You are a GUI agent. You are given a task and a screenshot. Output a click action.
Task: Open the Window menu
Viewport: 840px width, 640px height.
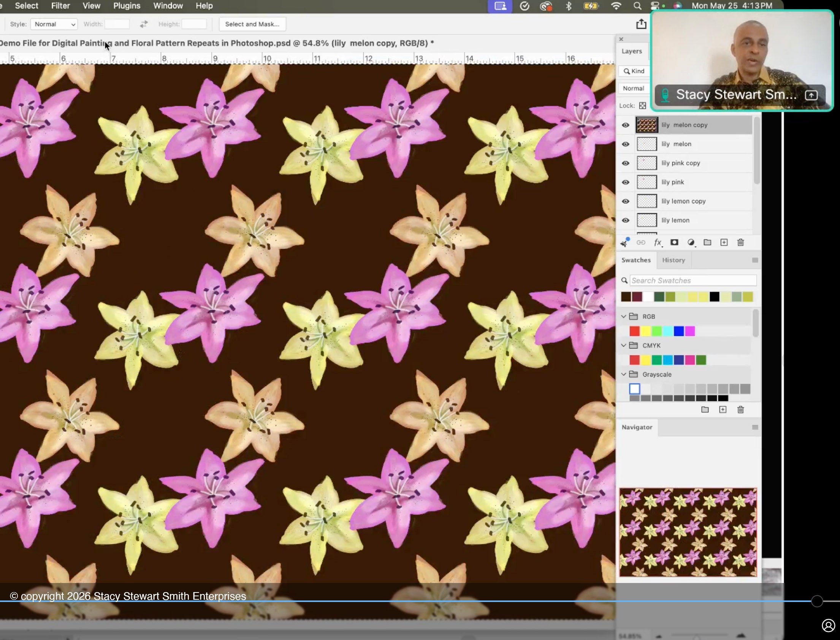[x=168, y=6]
